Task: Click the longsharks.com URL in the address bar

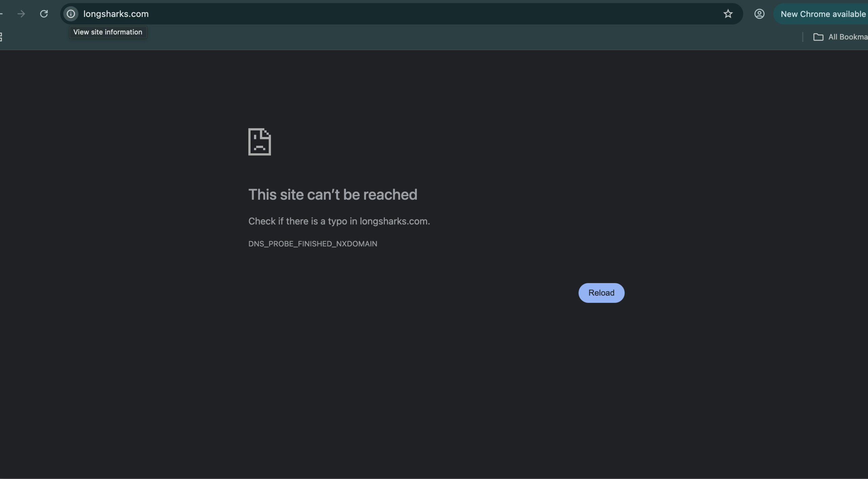Action: (116, 14)
